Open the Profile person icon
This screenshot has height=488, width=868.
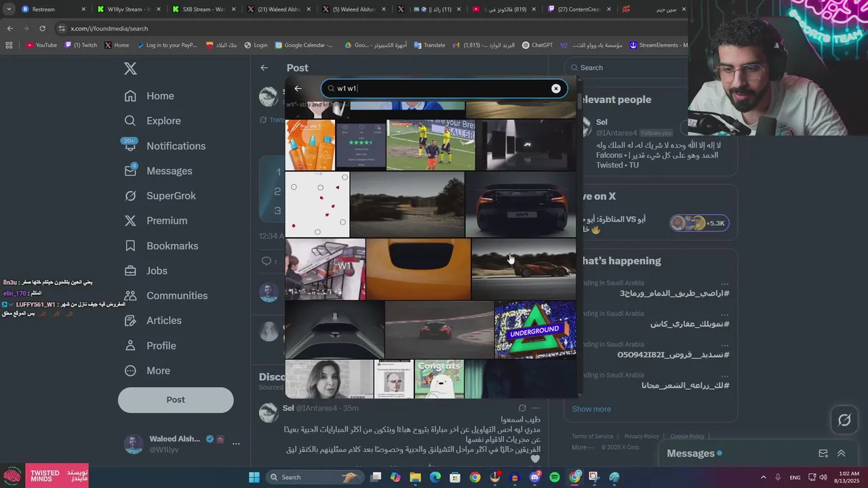click(x=131, y=346)
